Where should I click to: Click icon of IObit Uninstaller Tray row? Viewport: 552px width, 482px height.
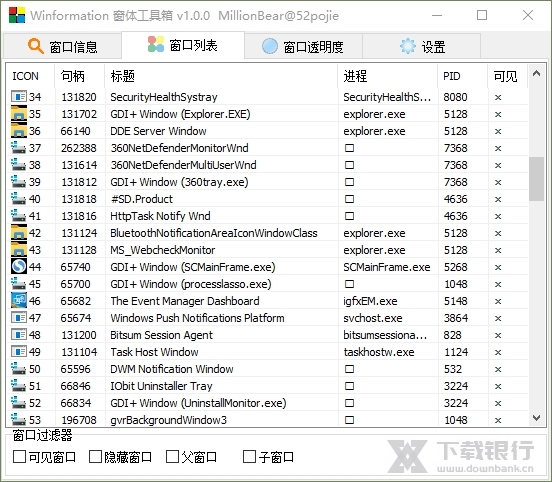pos(19,386)
